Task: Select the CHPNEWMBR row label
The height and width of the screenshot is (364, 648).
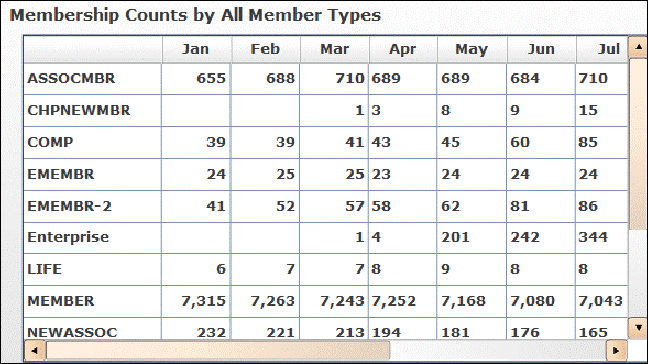Action: 79,110
